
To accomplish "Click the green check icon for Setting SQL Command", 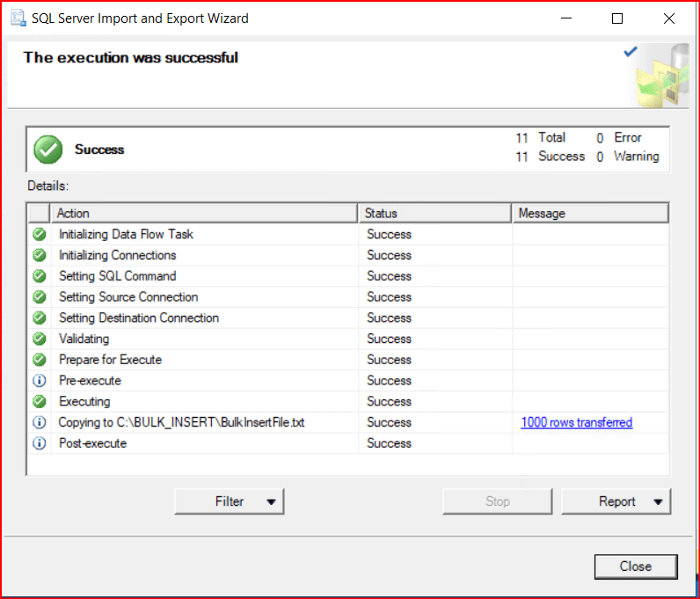I will click(40, 276).
